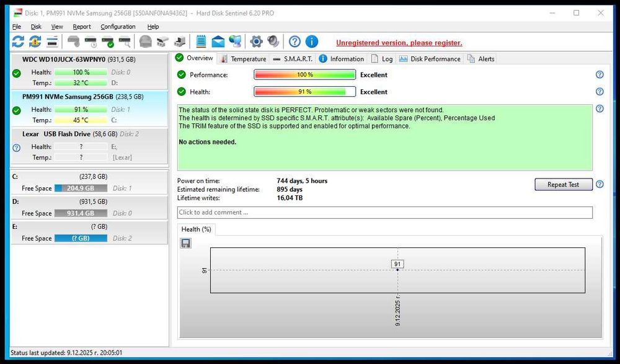Click D: free space 931,4 GB bar
Screen dimensions: 620x364
click(81, 213)
